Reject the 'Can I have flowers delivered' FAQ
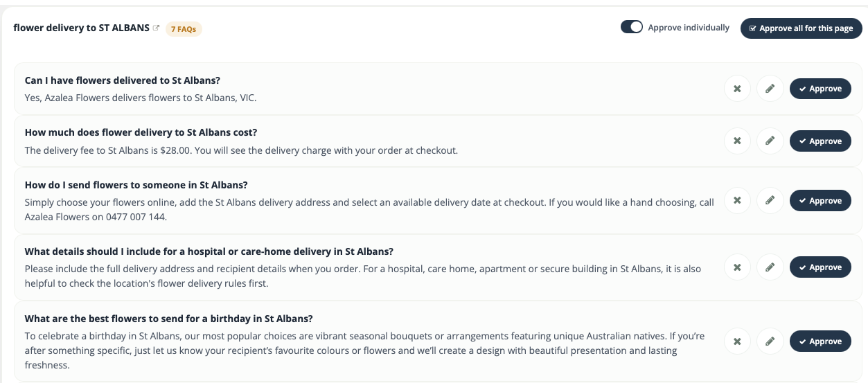Image resolution: width=868 pixels, height=383 pixels. 737,89
